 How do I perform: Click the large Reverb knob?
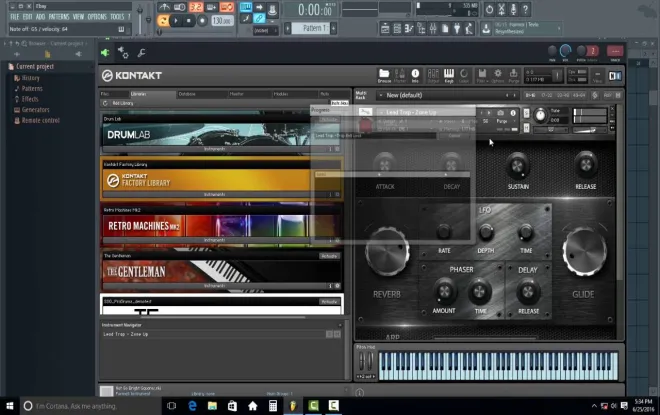(387, 251)
